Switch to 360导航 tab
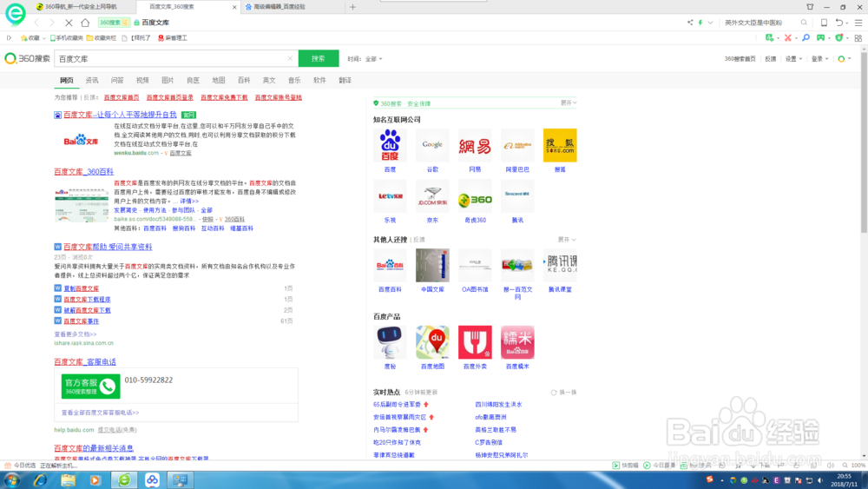The width and height of the screenshot is (868, 489). click(76, 7)
